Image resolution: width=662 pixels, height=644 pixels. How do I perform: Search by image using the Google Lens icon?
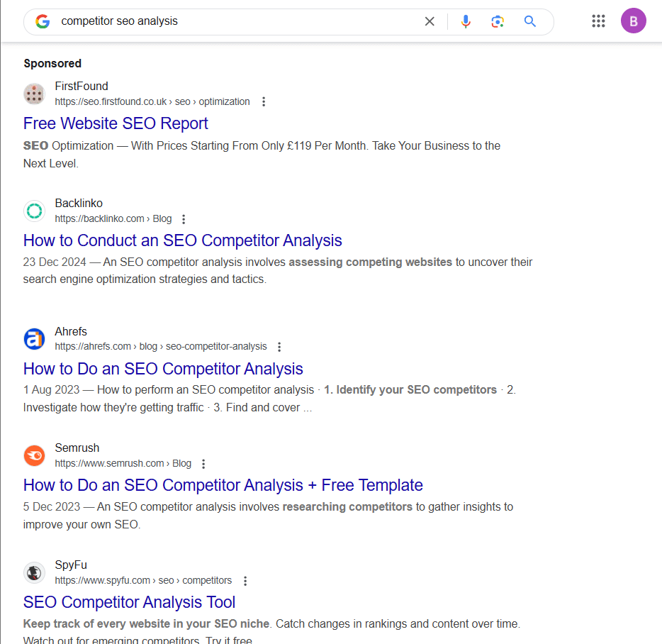click(x=498, y=22)
